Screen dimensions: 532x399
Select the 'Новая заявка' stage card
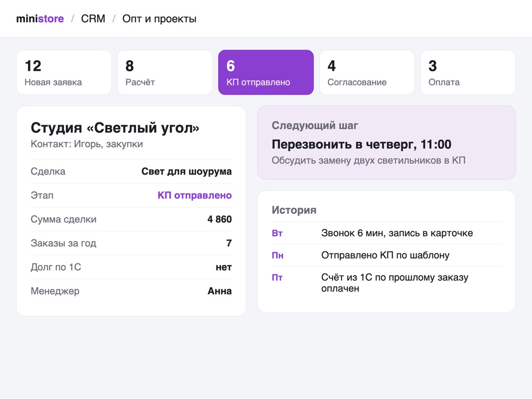(x=64, y=72)
